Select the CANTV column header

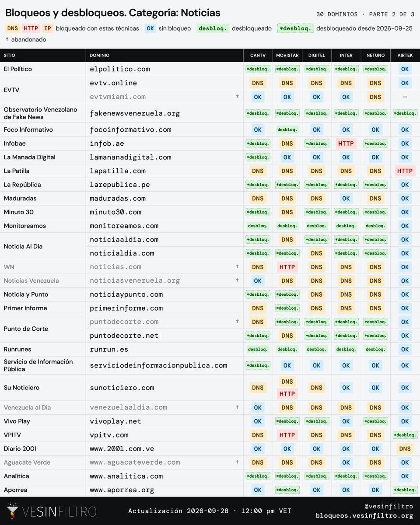(258, 56)
